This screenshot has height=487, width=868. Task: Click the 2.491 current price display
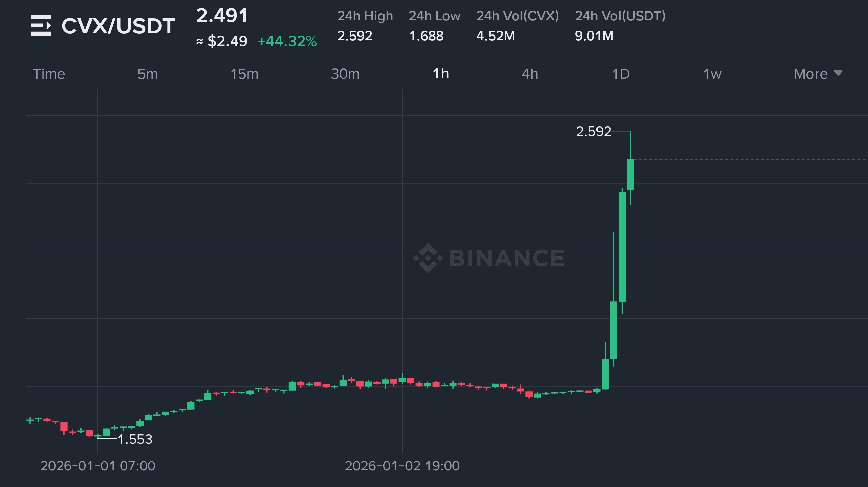222,15
